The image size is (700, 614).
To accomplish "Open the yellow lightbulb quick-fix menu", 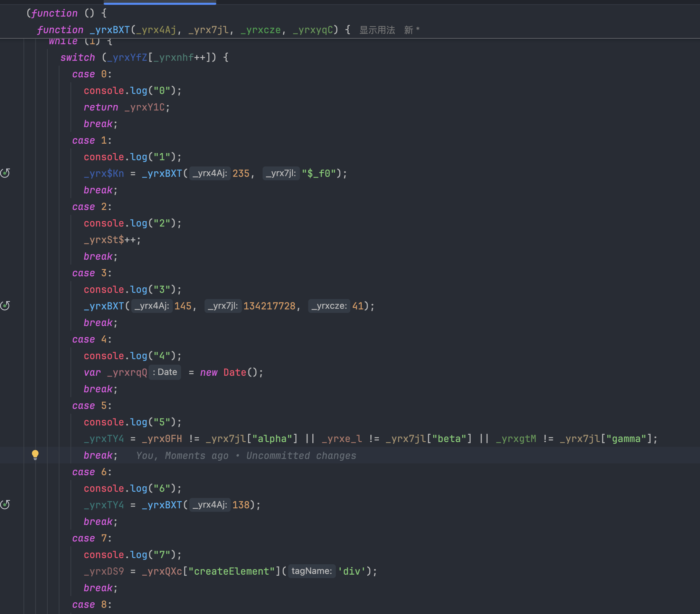I will coord(35,454).
